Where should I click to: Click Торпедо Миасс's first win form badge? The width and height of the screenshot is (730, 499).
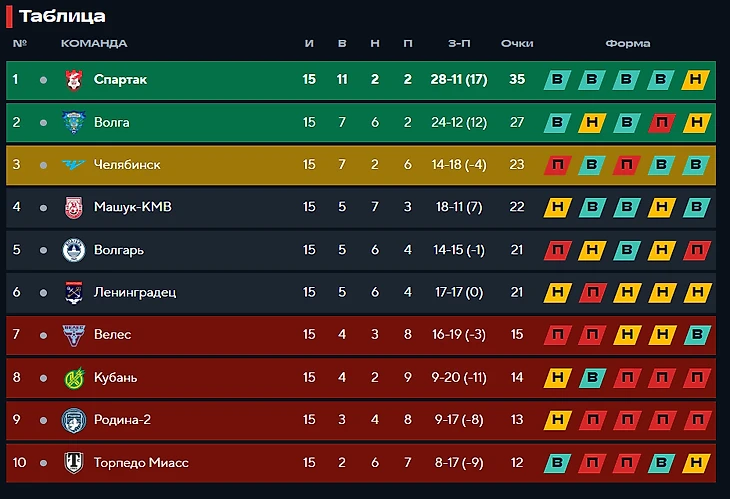[x=558, y=462]
